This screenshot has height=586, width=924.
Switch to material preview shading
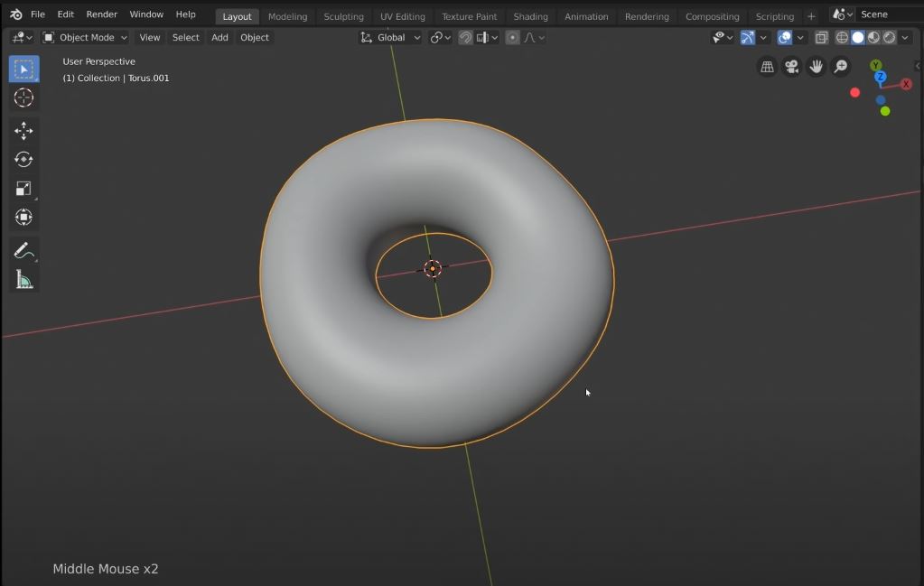[874, 38]
